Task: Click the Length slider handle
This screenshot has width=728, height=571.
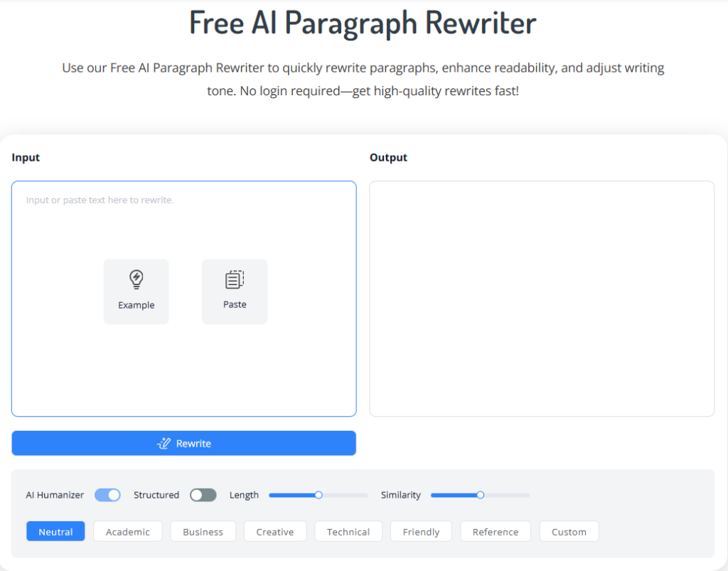Action: (318, 495)
